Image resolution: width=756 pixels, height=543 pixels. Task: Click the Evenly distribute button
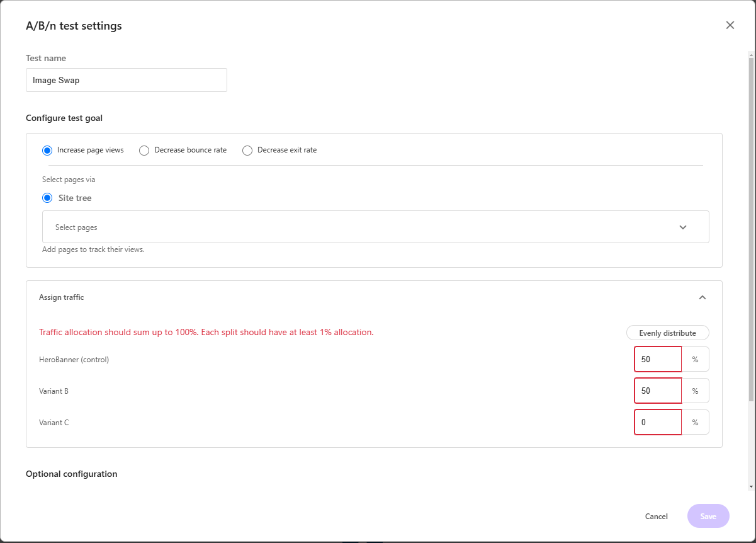[x=667, y=333]
